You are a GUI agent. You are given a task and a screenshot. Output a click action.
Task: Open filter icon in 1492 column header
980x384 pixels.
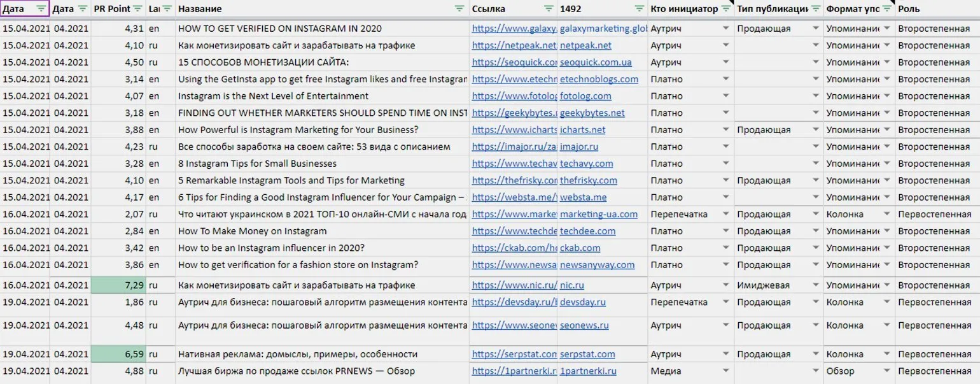[x=640, y=9]
